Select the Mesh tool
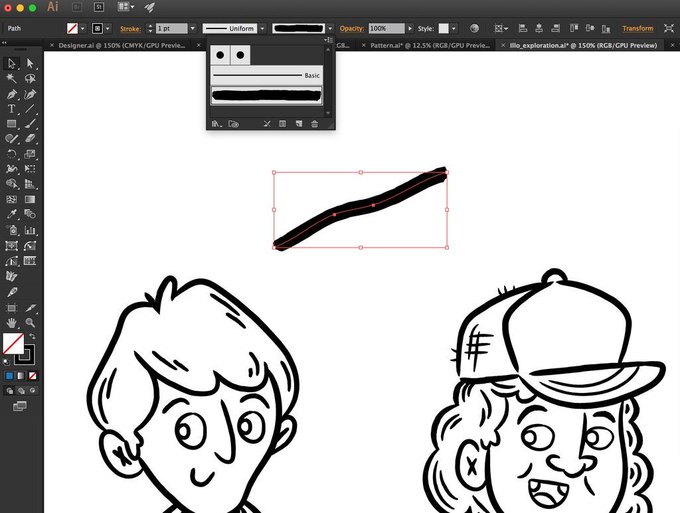This screenshot has width=680, height=513. point(11,199)
